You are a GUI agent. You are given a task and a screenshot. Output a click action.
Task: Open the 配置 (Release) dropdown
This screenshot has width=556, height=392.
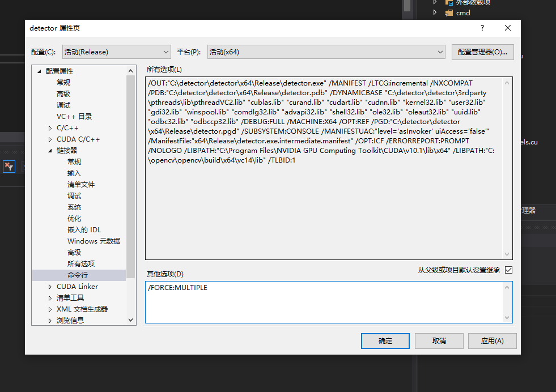[117, 52]
